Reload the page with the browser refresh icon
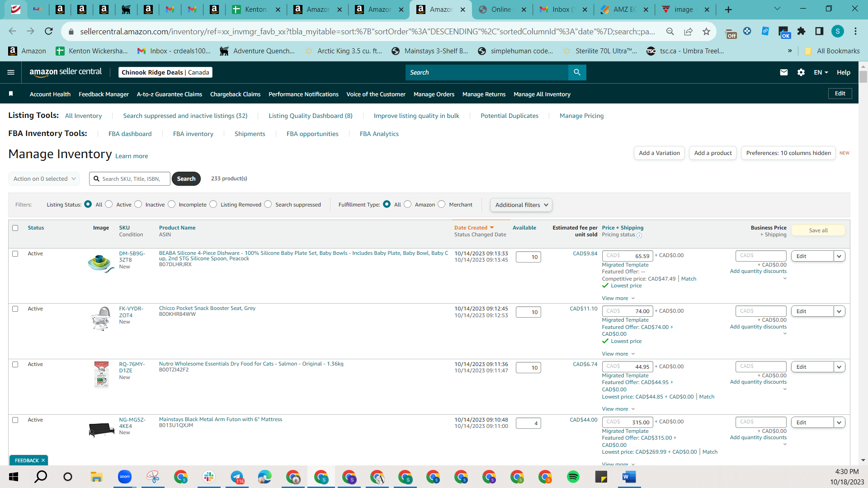Image resolution: width=868 pixels, height=488 pixels. pyautogui.click(x=49, y=31)
